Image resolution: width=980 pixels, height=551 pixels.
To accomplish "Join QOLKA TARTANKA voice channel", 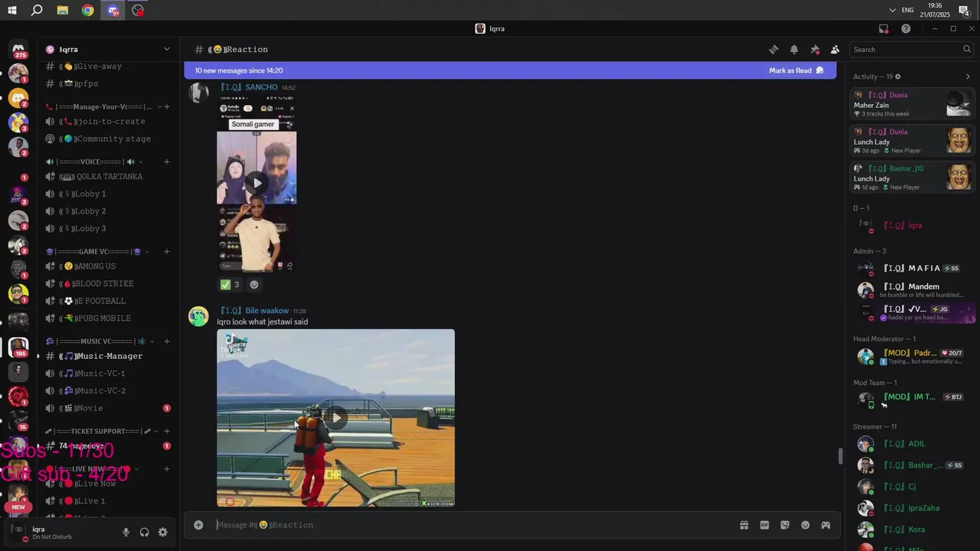I will [108, 177].
